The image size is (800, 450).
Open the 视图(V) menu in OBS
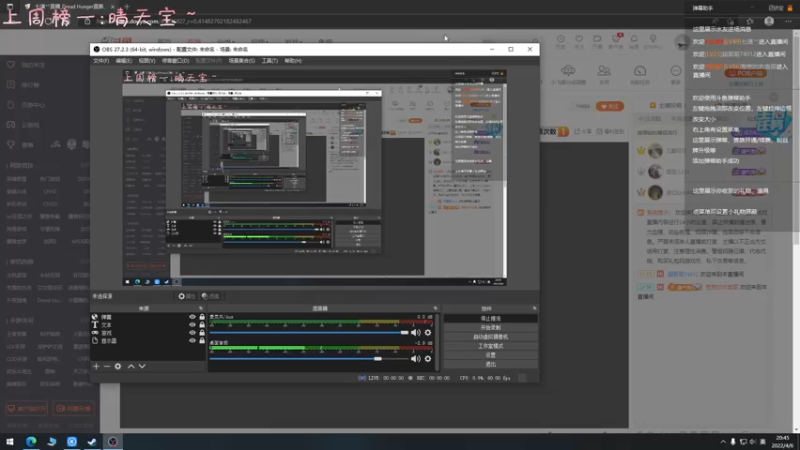147,61
